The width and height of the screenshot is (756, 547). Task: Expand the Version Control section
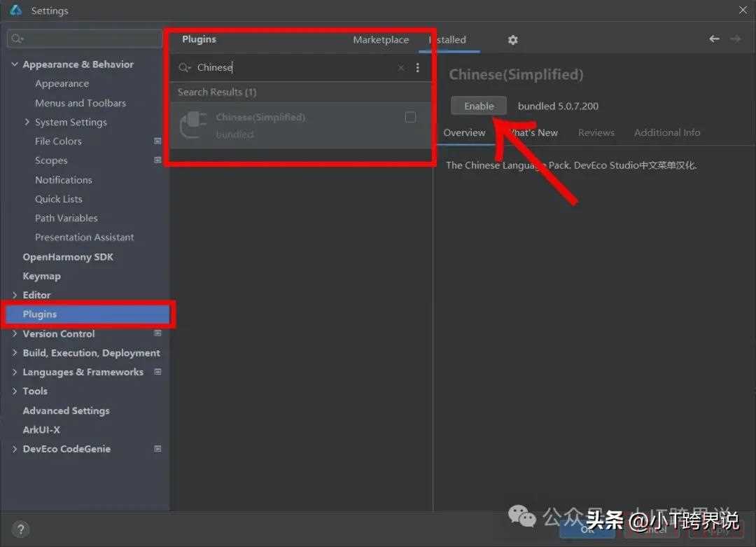(15, 333)
